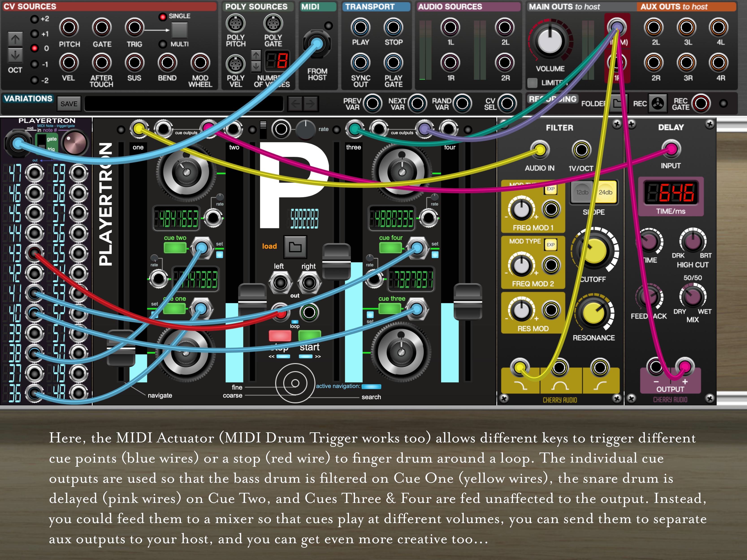Increase number of voices up arrow

click(256, 55)
